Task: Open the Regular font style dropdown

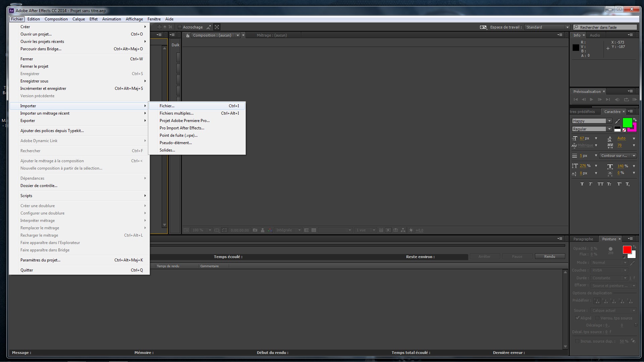Action: click(x=609, y=129)
